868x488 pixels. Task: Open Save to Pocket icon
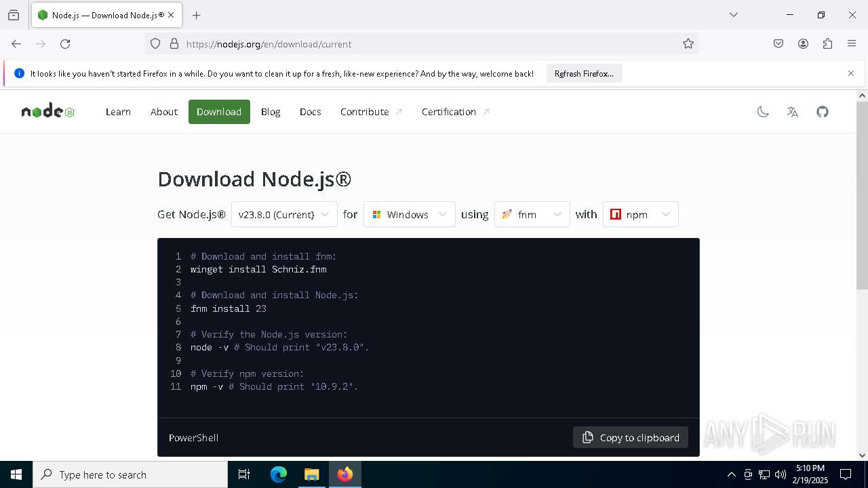coord(778,44)
